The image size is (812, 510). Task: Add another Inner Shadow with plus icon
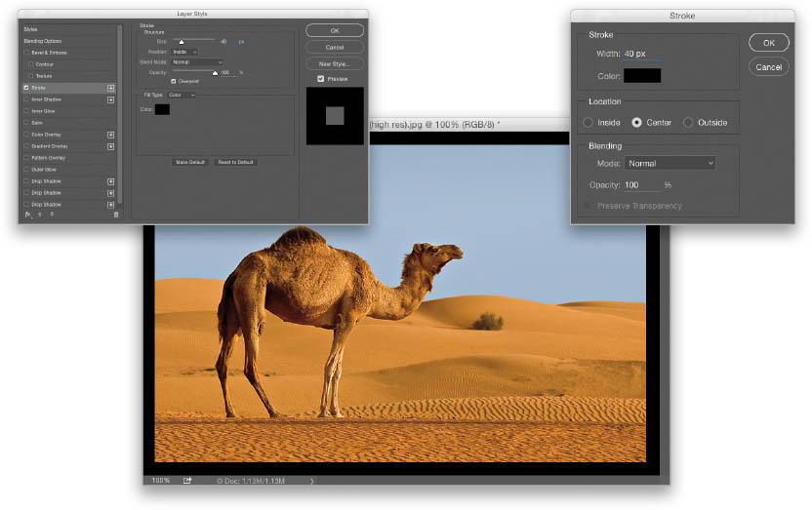[x=110, y=99]
